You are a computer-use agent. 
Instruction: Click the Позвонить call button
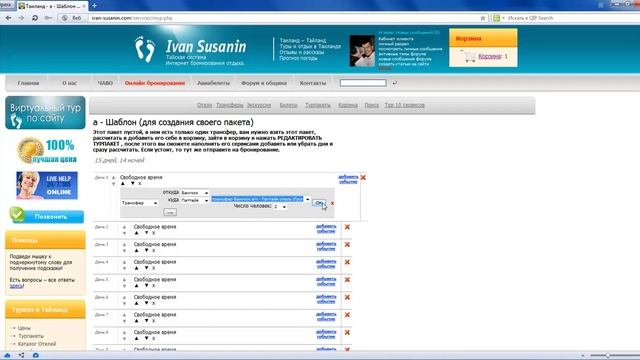47,216
